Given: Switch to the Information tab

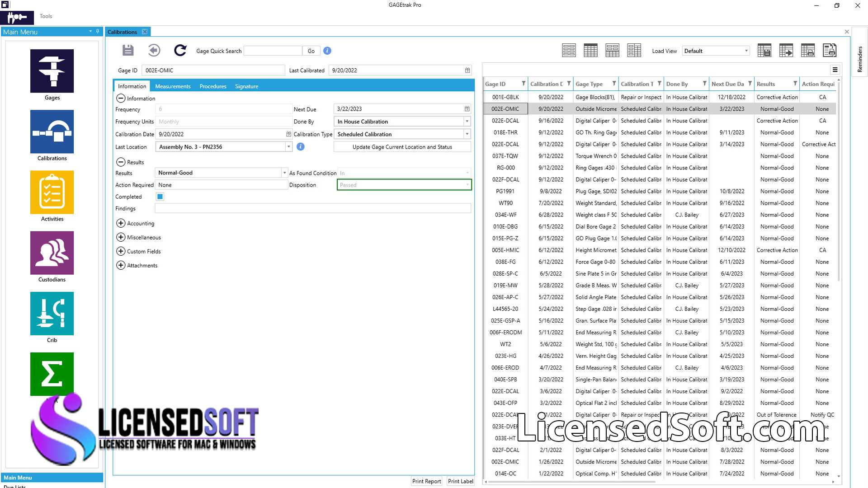Looking at the screenshot, I should pos(132,86).
